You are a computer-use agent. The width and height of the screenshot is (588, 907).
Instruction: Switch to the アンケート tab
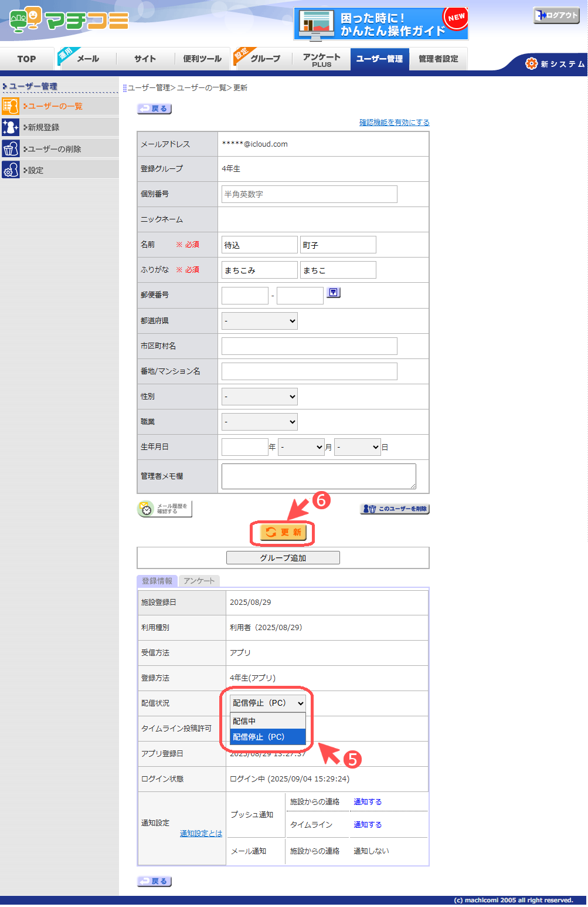[x=199, y=581]
